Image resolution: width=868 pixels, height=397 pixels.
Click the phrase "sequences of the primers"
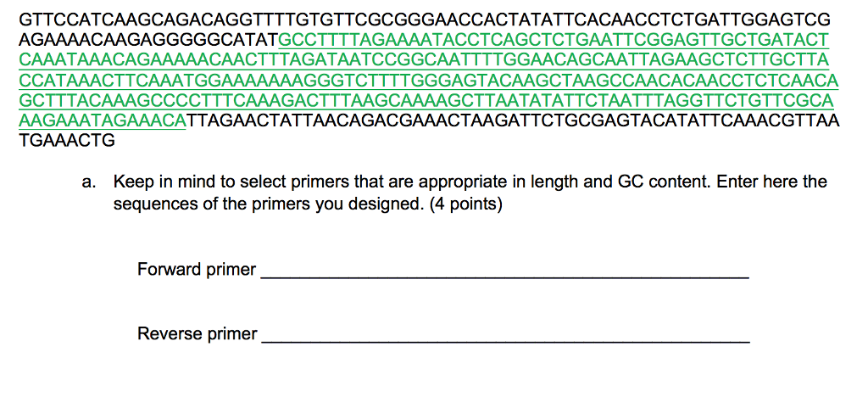coord(213,204)
